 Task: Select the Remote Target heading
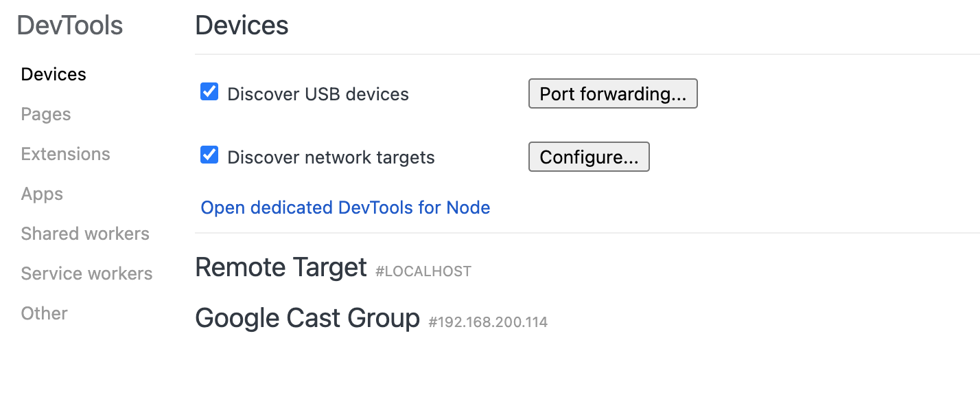tap(281, 267)
